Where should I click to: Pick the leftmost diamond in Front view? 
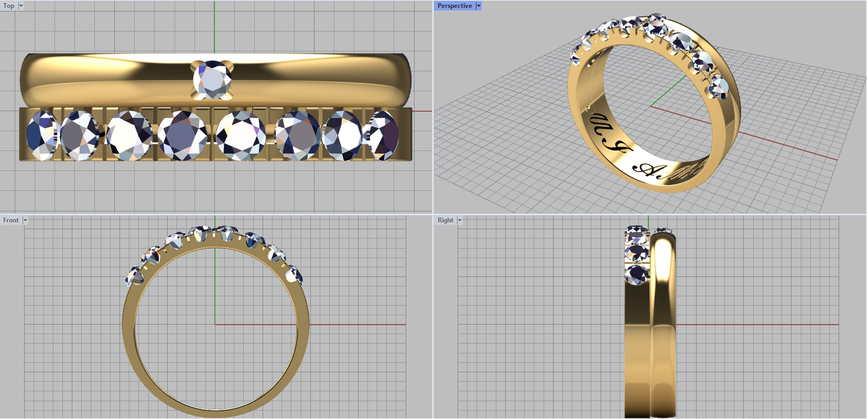[x=133, y=276]
